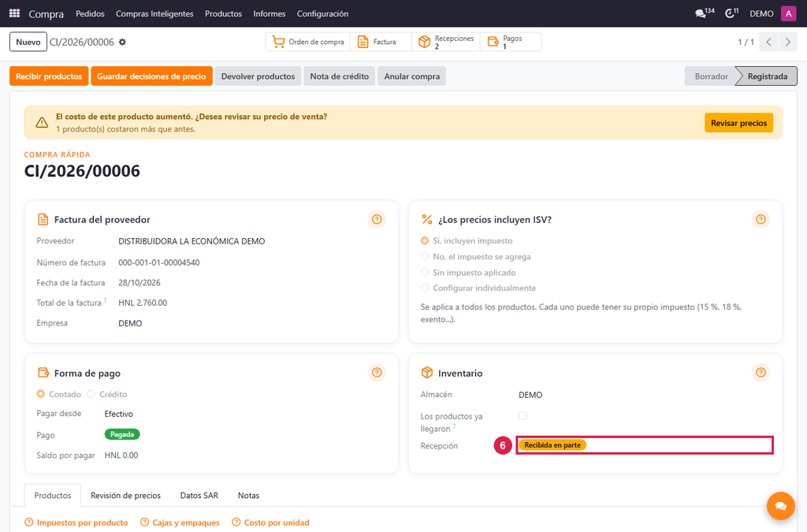Click Anular compra button
This screenshot has width=807, height=532.
tap(411, 76)
